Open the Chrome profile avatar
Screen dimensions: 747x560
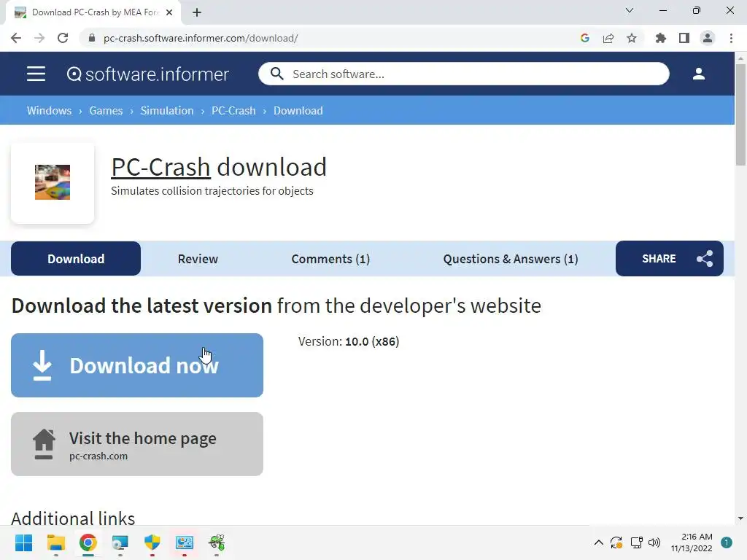pyautogui.click(x=708, y=38)
